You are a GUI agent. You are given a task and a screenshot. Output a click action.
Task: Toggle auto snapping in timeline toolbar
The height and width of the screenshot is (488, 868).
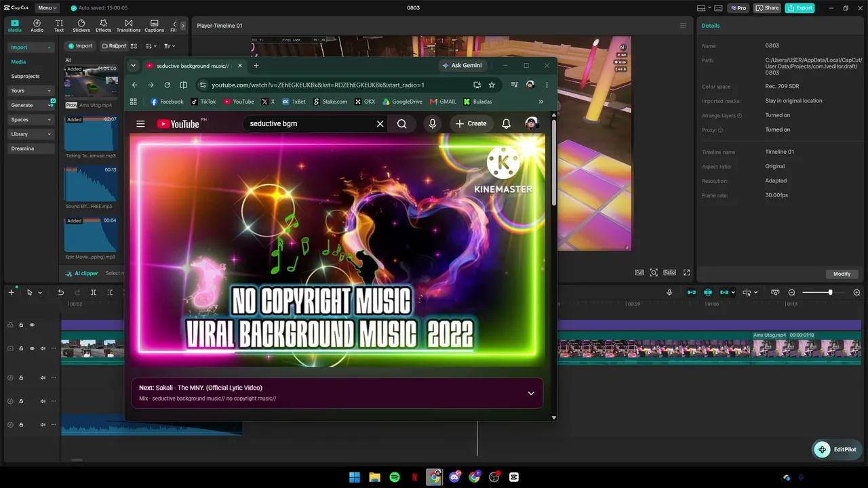point(708,292)
